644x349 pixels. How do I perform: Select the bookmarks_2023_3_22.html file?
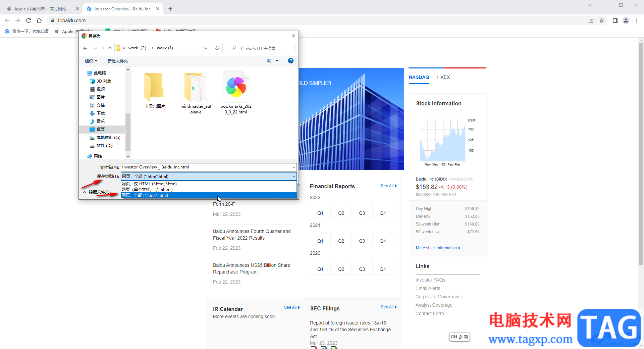(x=236, y=93)
